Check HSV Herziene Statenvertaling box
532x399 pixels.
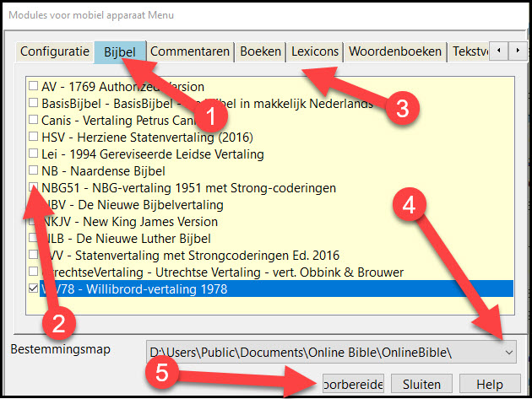click(x=33, y=137)
